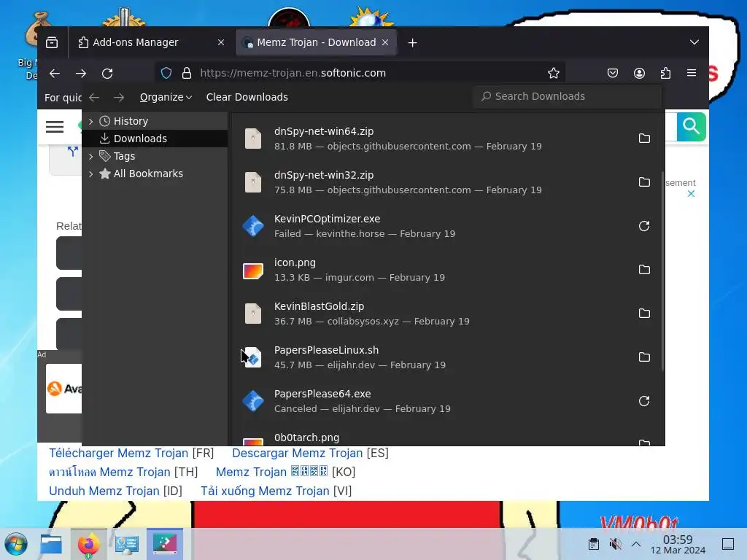Select dnSpy-net-win32.zip download entry

coord(446,182)
